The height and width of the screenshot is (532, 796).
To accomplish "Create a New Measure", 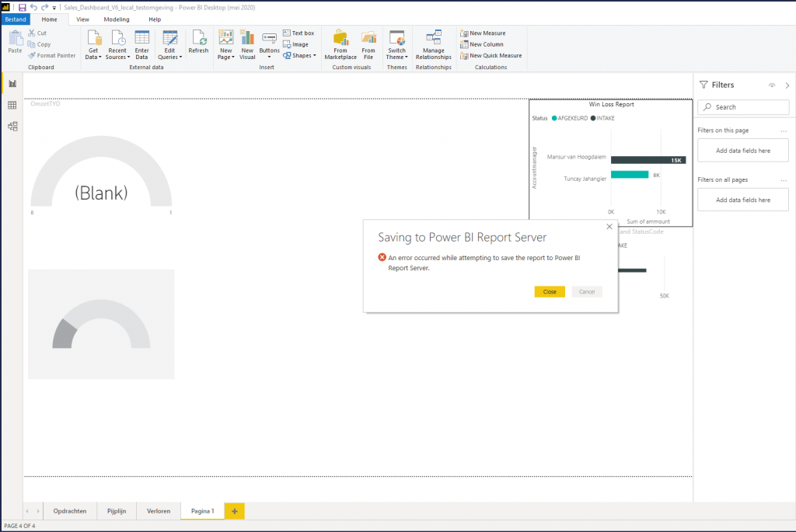I will (483, 33).
